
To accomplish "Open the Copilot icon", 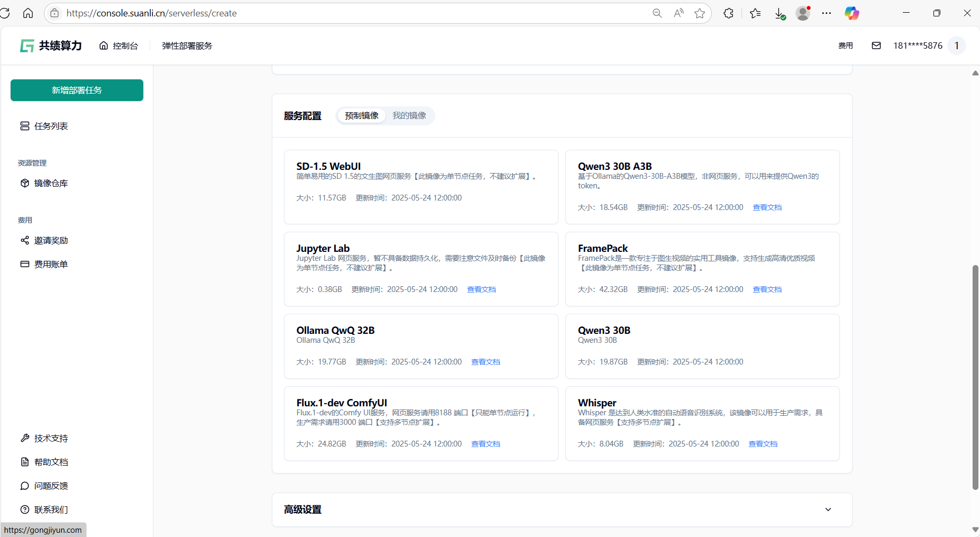I will point(851,13).
